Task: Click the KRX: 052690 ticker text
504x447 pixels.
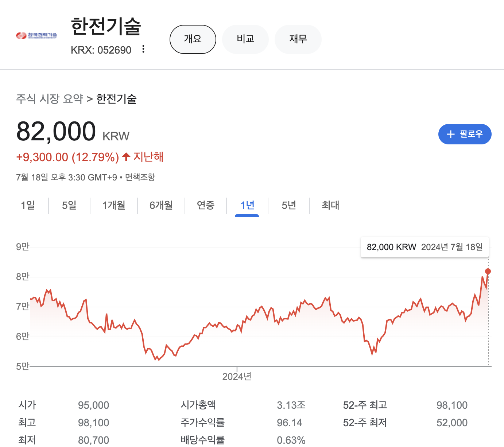Action: click(101, 50)
